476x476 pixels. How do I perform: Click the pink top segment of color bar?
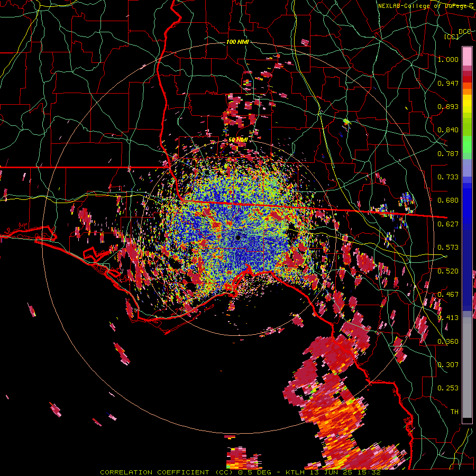tap(467, 57)
